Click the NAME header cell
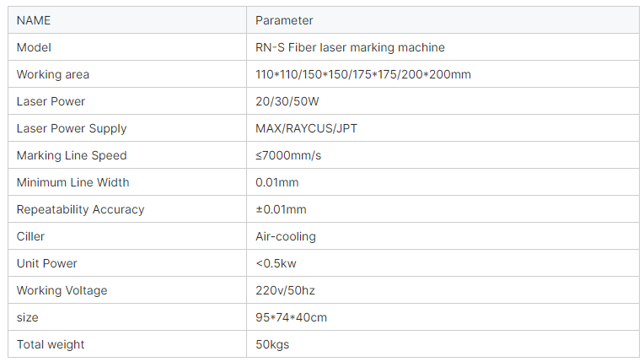 (x=34, y=20)
